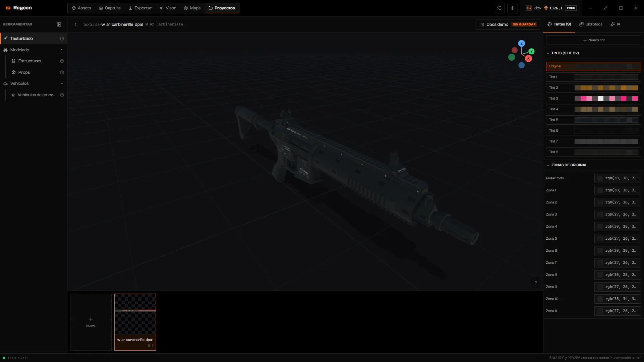
Task: Open the IA tab
Action: (x=615, y=24)
